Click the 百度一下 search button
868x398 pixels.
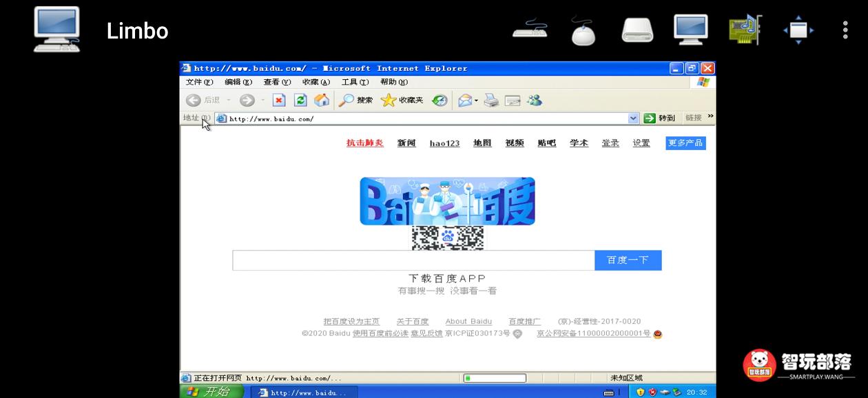[628, 260]
